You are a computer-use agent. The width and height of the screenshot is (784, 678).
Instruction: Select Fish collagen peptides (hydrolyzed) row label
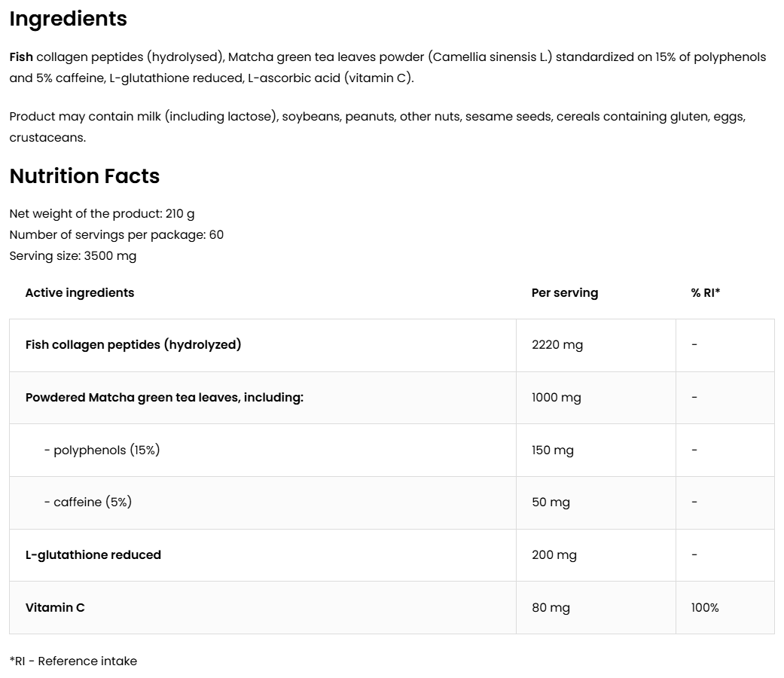(x=133, y=345)
